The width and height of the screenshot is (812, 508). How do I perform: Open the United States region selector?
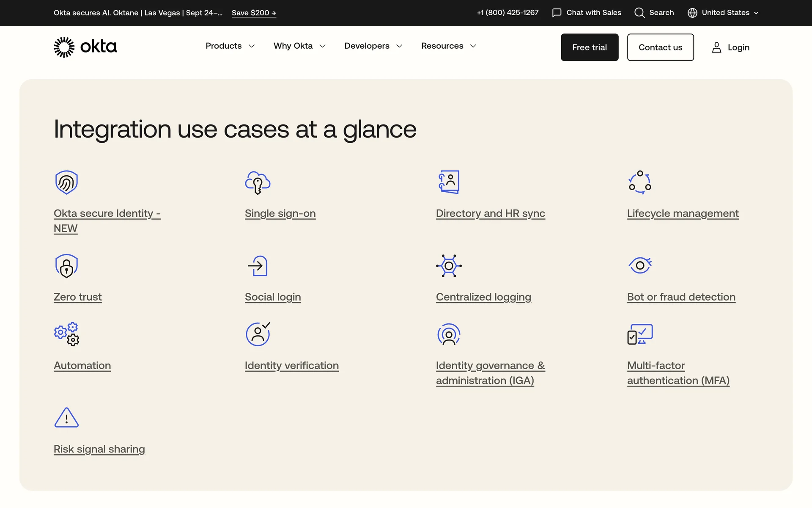(x=723, y=13)
